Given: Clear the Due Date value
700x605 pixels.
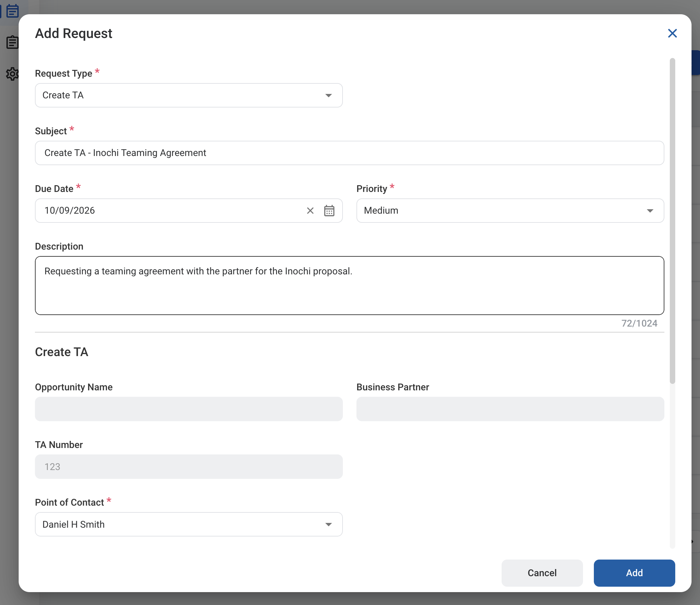Looking at the screenshot, I should point(310,211).
